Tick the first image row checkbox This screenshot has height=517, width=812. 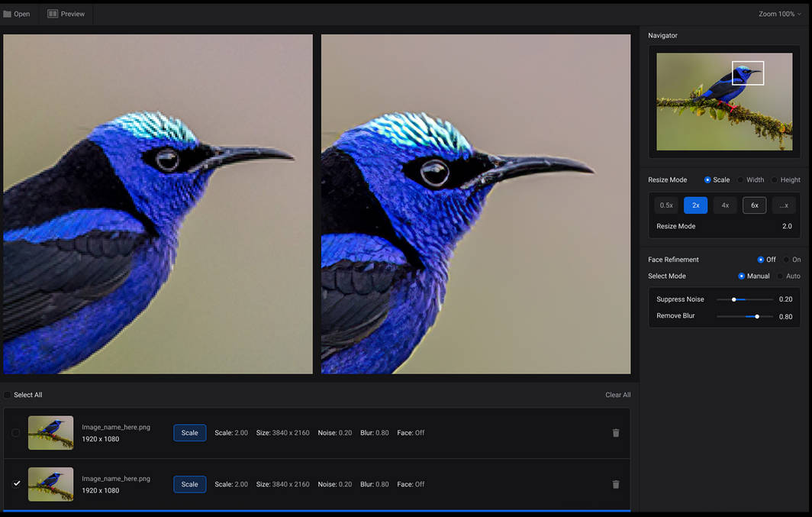click(x=16, y=433)
